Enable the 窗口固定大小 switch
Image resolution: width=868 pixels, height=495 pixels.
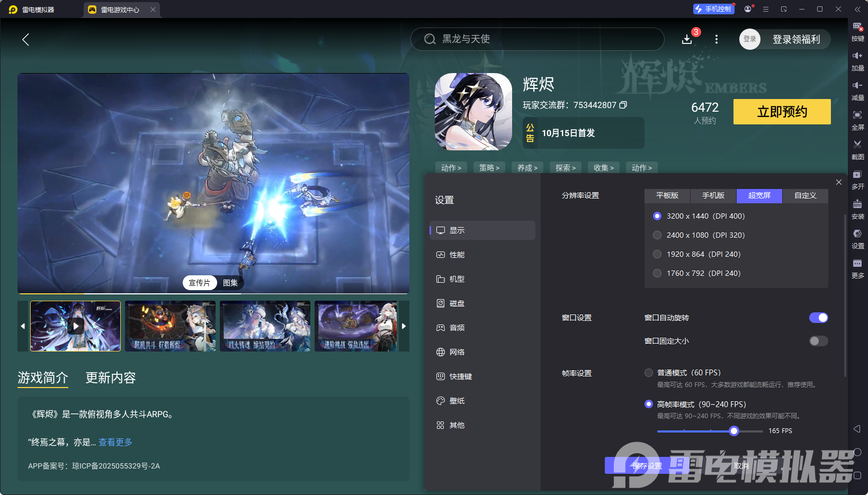[x=818, y=341]
